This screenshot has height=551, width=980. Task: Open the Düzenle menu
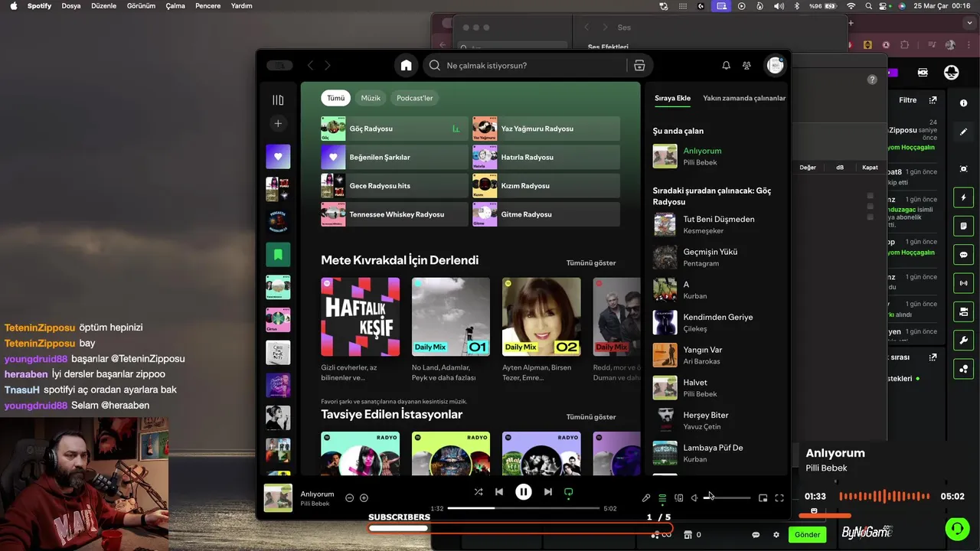coord(103,6)
